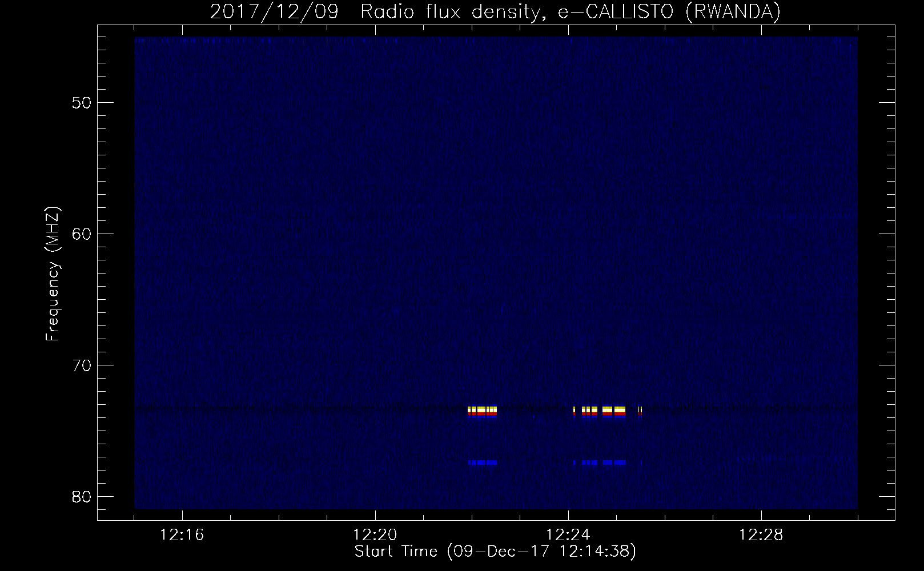Click the faint blue burst near 12:22 at 77 MHz
The height and width of the screenshot is (571, 924).
(x=482, y=463)
